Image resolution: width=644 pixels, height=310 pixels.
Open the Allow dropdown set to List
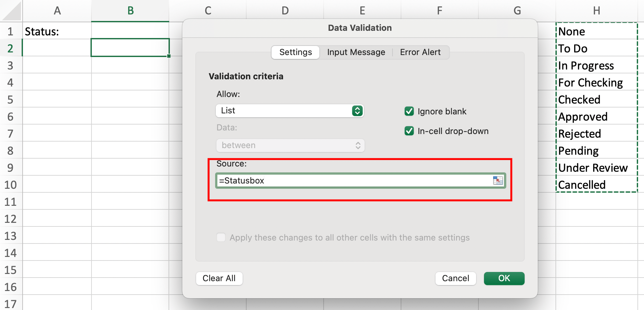coord(290,111)
